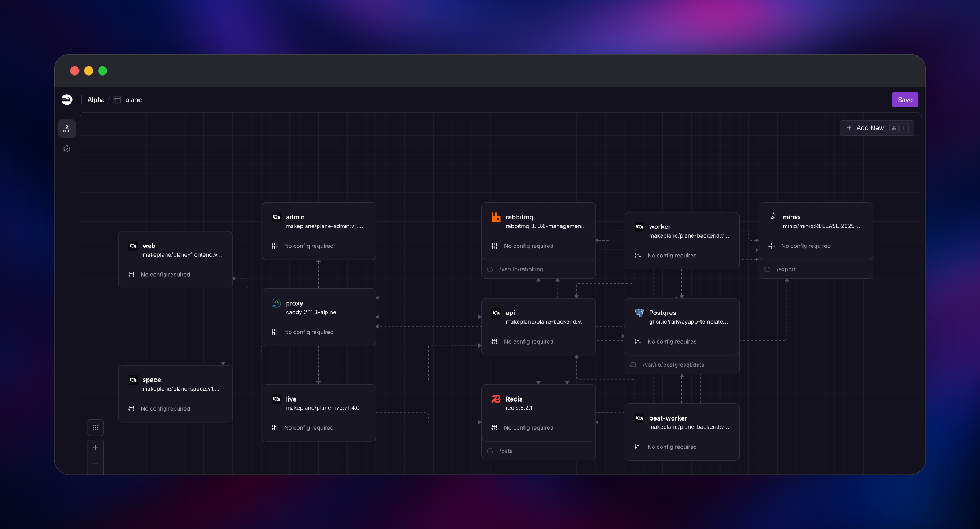The height and width of the screenshot is (529, 980).
Task: Click the Redis logo icon
Action: [x=496, y=399]
